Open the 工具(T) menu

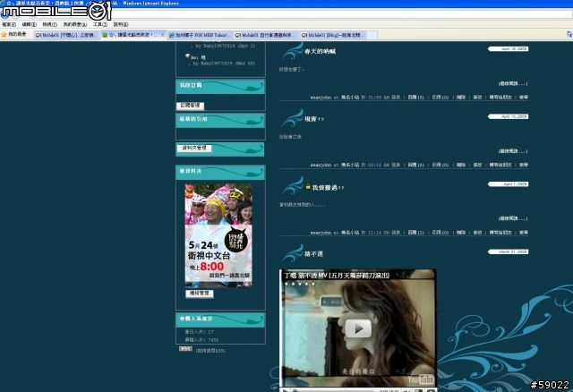point(100,24)
